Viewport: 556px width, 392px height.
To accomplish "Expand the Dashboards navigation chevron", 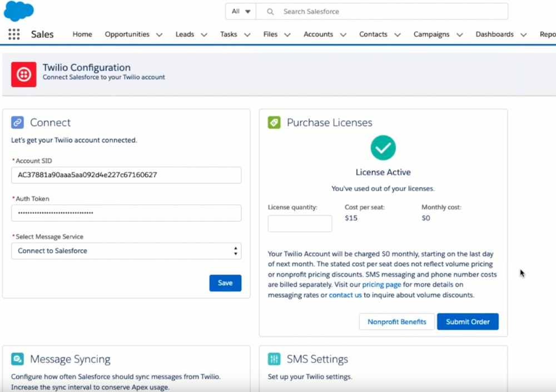I will [523, 34].
